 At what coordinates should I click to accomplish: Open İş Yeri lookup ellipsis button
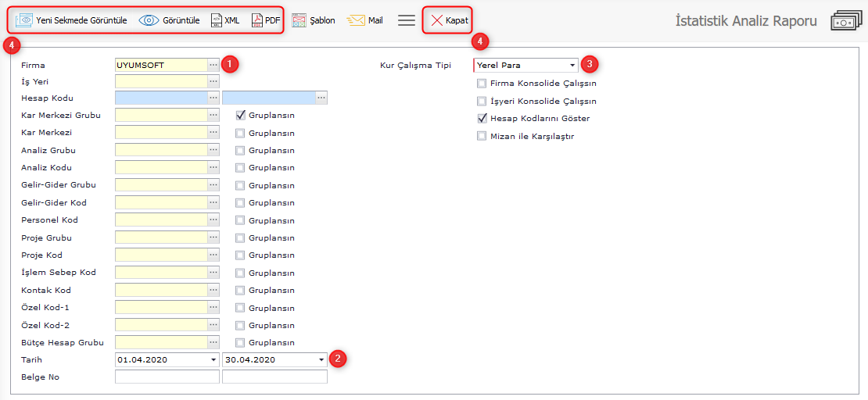(213, 80)
